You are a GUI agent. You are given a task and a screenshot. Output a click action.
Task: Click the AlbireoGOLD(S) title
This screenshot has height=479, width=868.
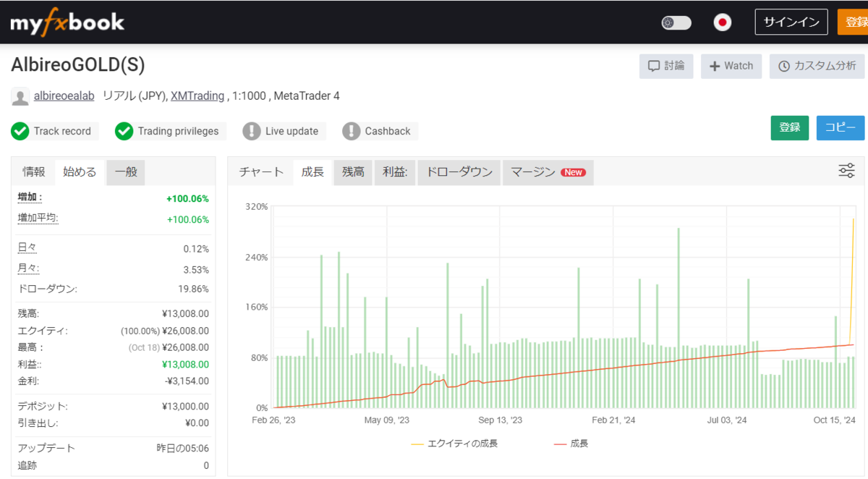78,64
